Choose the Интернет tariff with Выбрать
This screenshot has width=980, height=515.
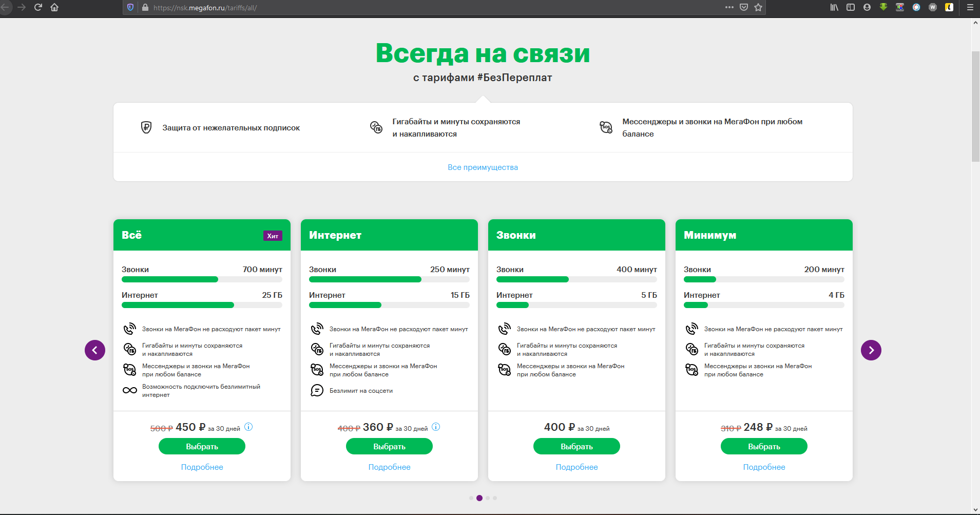[x=389, y=447]
